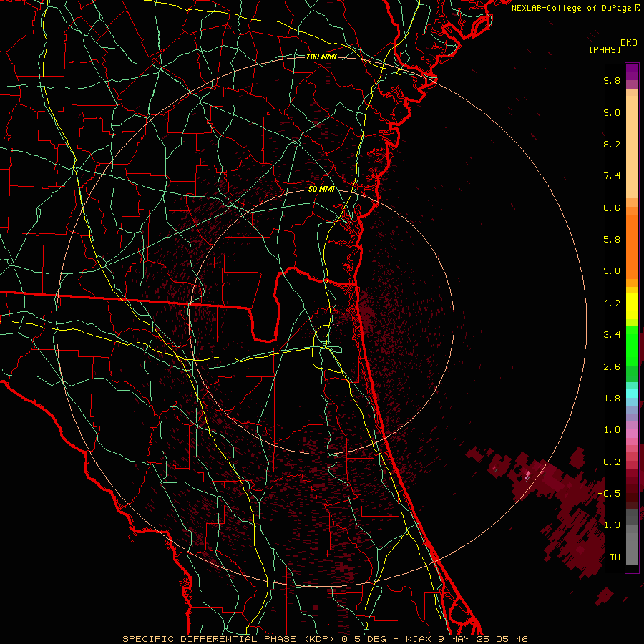
Task: Select the 9.0 scale value
Action: pyautogui.click(x=612, y=112)
